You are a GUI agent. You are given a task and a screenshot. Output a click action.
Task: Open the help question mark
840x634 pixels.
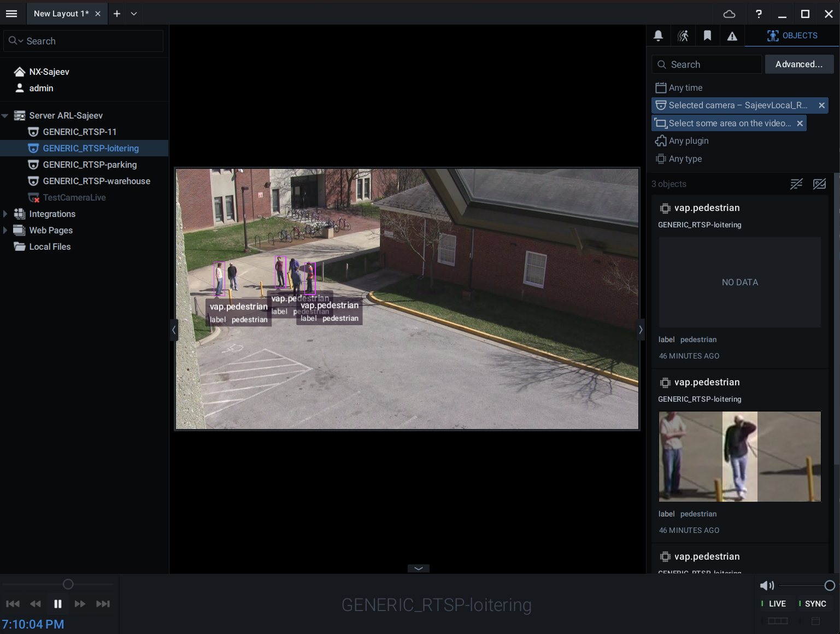pos(759,14)
